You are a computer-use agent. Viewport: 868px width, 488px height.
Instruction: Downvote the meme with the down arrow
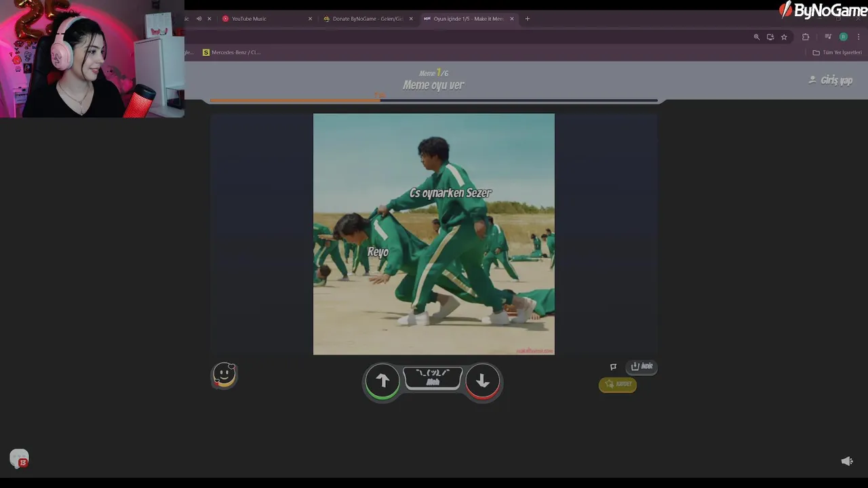[x=483, y=382]
